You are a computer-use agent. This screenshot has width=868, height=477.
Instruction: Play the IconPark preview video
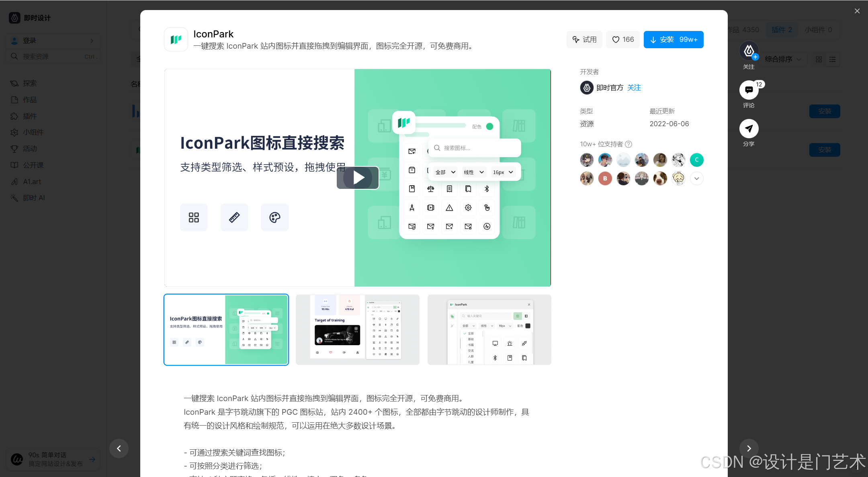[x=358, y=178]
